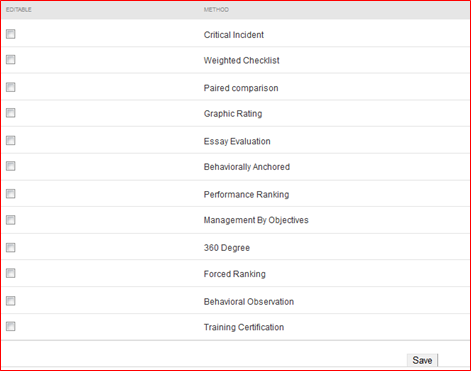Check the Behavioral Observation checkbox
Screen dimensions: 471x371
tap(11, 301)
